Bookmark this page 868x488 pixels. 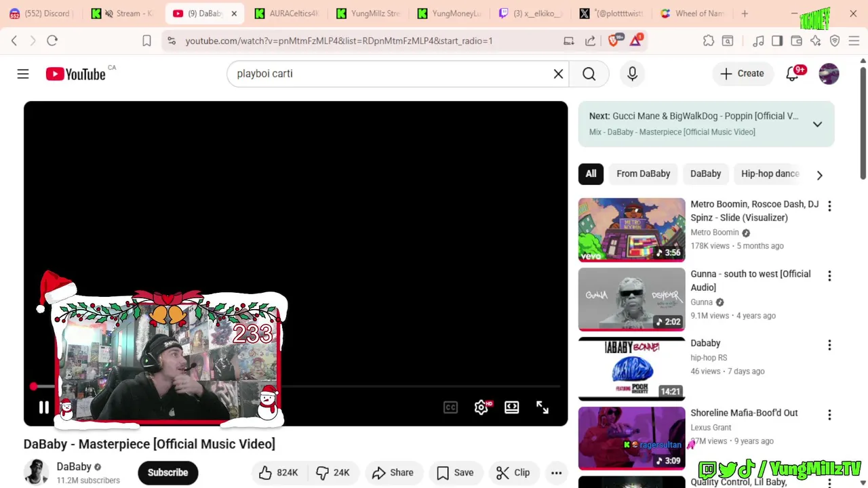[x=146, y=41]
